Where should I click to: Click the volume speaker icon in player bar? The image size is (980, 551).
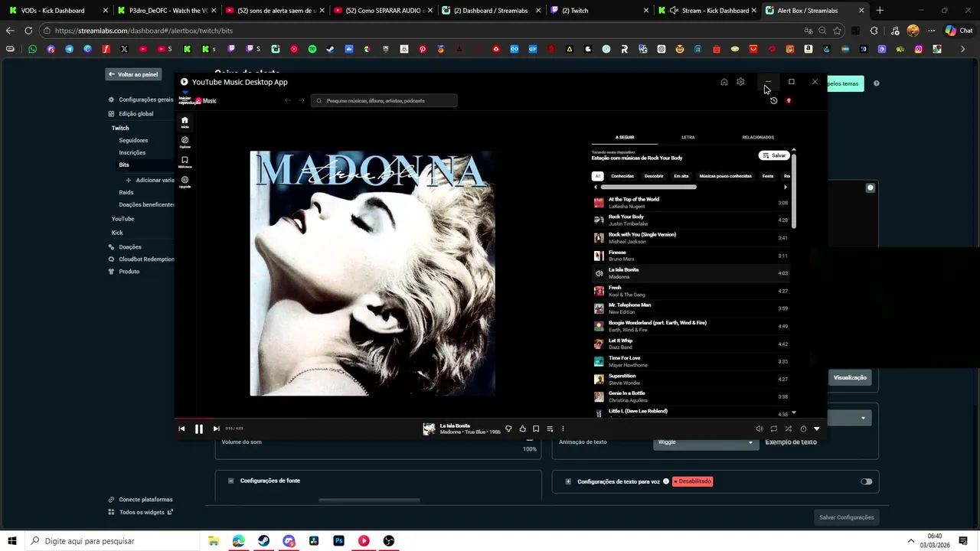(759, 429)
